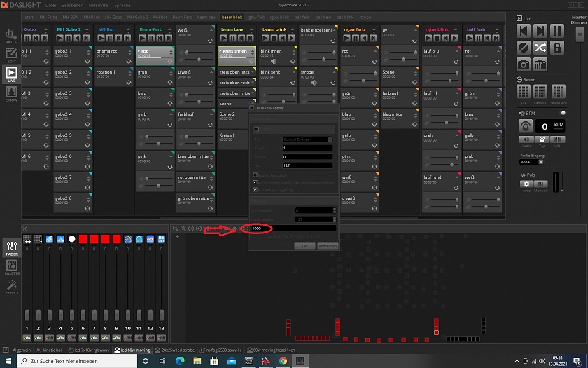Click the Maximalwert spinner arrows
Image resolution: width=588 pixels, height=368 pixels.
point(335,219)
